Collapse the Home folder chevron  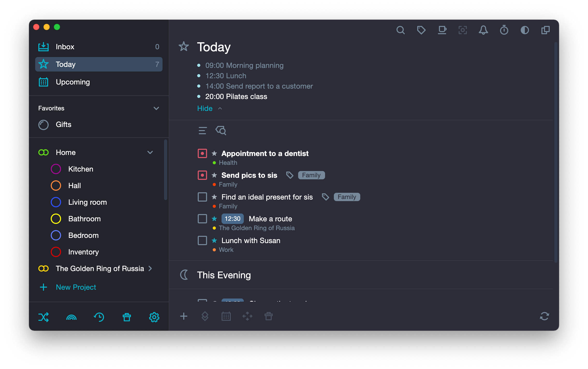pyautogui.click(x=150, y=152)
